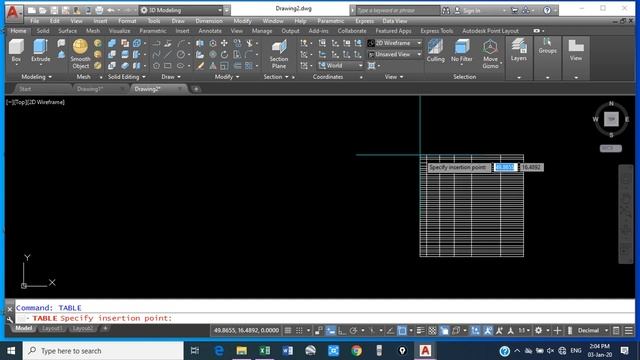This screenshot has width=640, height=360.
Task: Select the Move Gizmo tool
Action: (x=490, y=54)
